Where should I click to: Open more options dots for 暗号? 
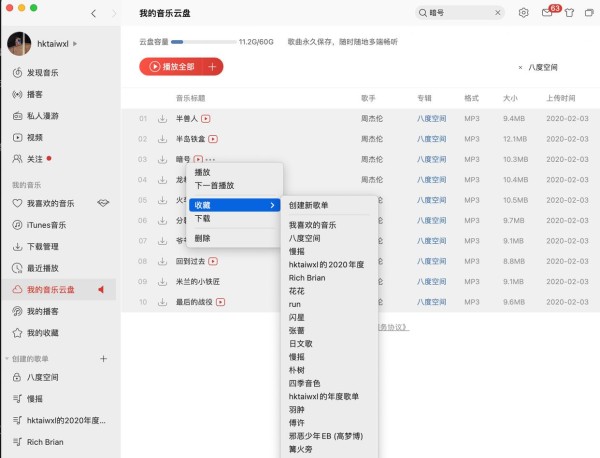(x=210, y=159)
